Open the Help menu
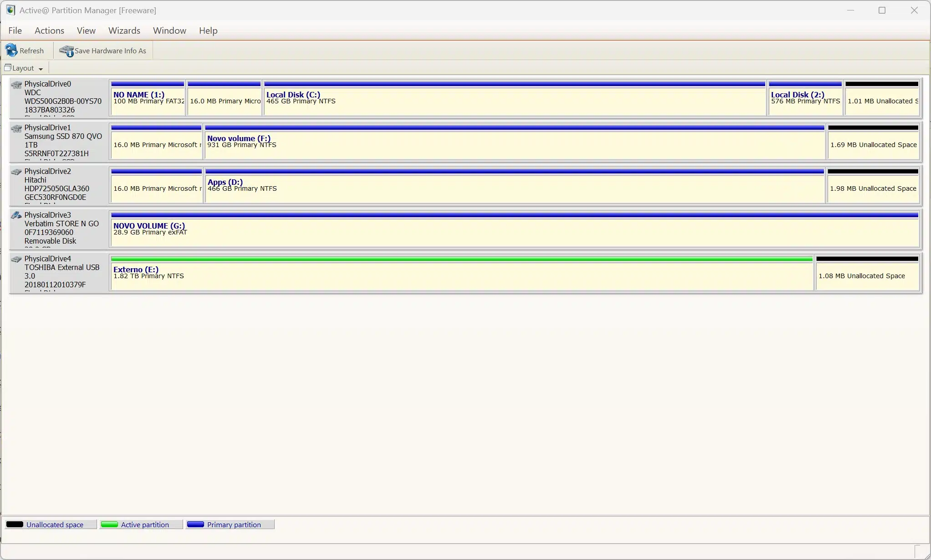This screenshot has height=560, width=931. [x=208, y=31]
